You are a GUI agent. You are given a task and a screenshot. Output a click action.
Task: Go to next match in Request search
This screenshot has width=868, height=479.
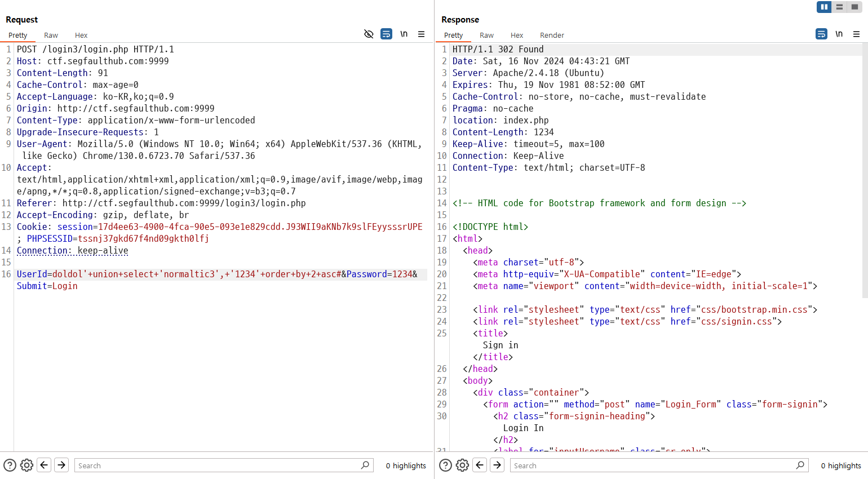(61, 465)
